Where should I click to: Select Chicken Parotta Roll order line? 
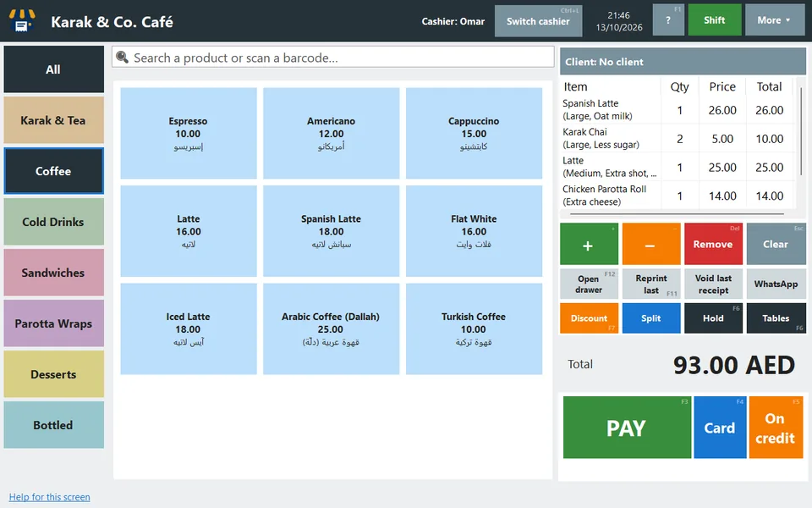[678, 196]
